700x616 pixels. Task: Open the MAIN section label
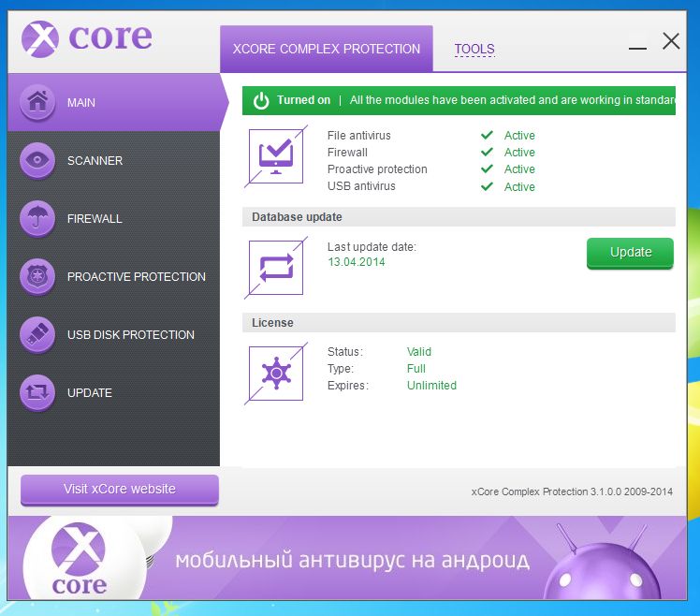coord(81,103)
